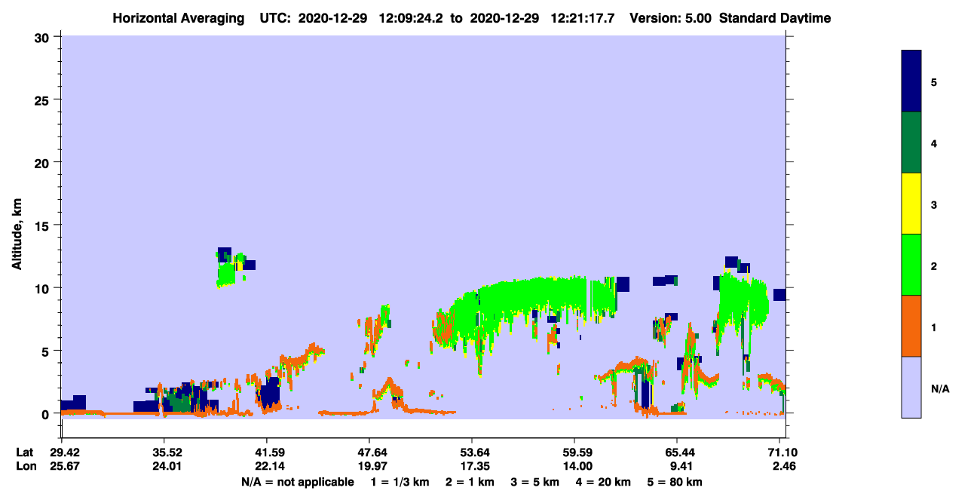Click the 'Version: 5.00' text in title

670,17
